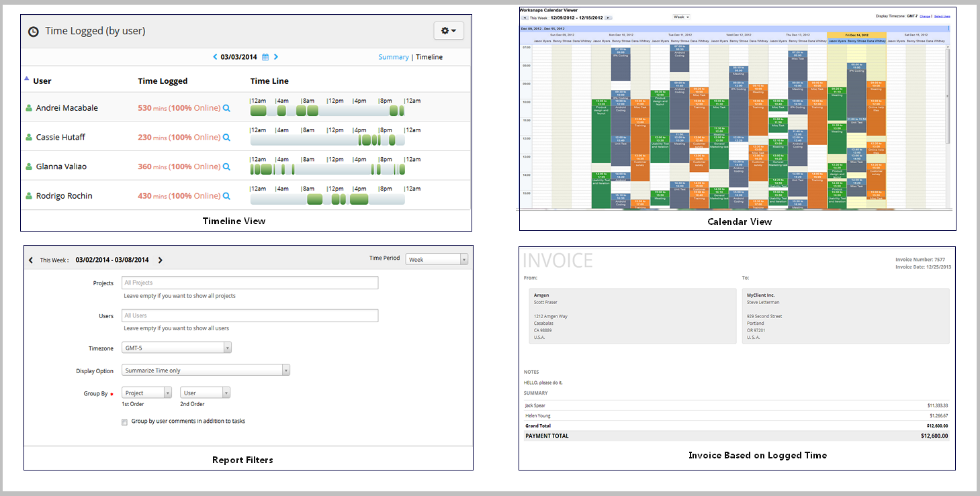Go to the previous day before 03/03/2014
The width and height of the screenshot is (980, 496).
point(215,57)
